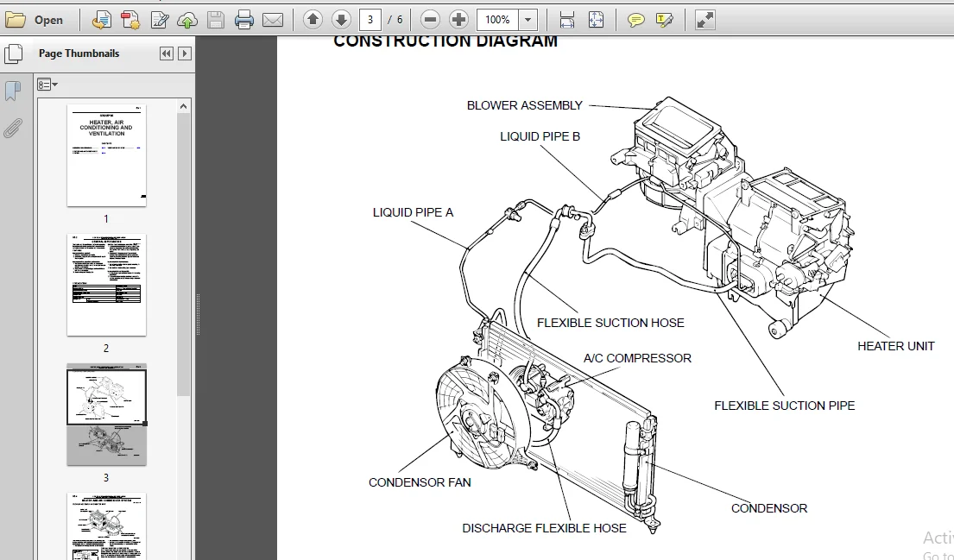Click the fit width scrolling icon
This screenshot has width=954, height=560.
567,20
